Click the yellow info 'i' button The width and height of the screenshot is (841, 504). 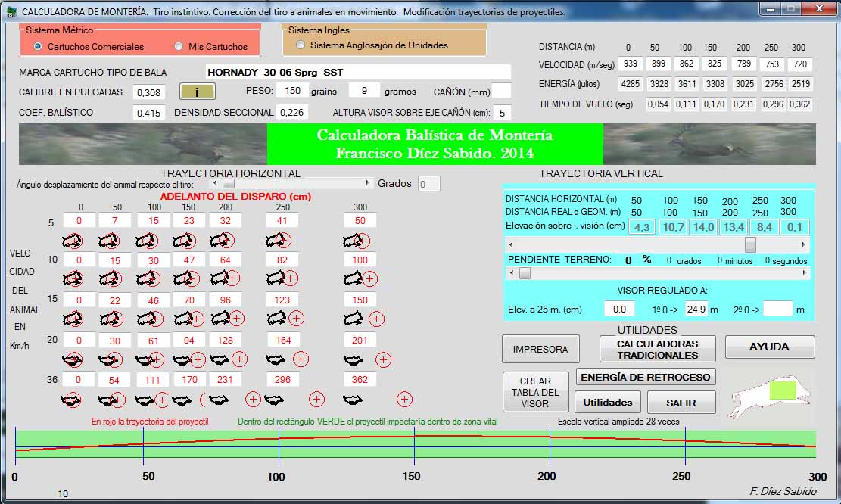click(x=197, y=92)
